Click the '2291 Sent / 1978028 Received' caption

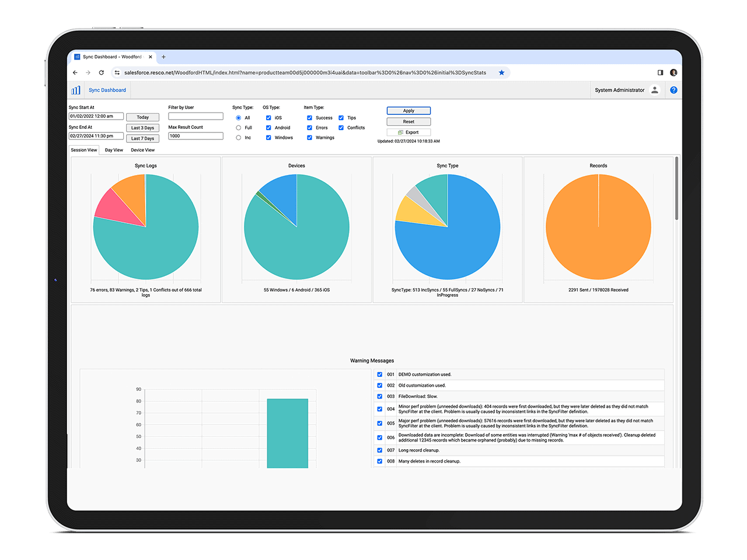point(598,290)
